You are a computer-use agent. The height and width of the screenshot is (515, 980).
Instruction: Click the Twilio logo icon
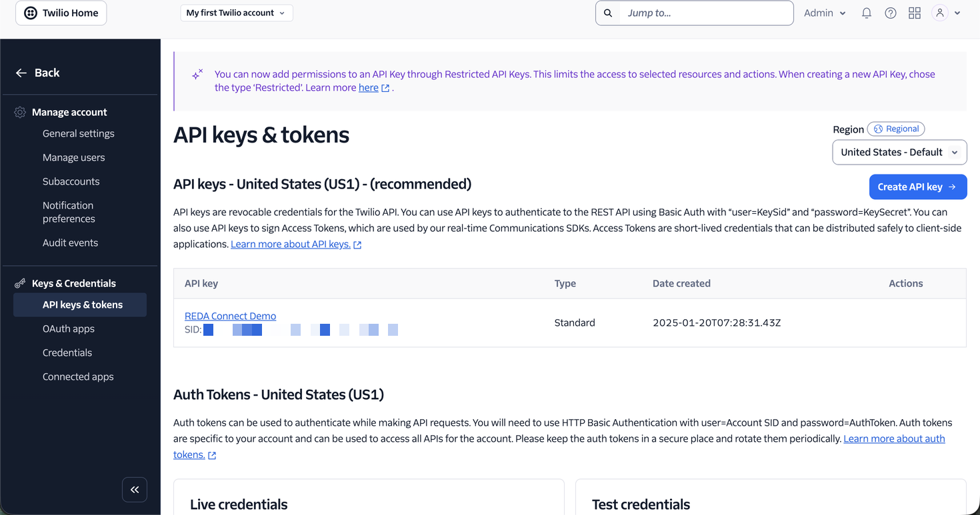pyautogui.click(x=31, y=13)
